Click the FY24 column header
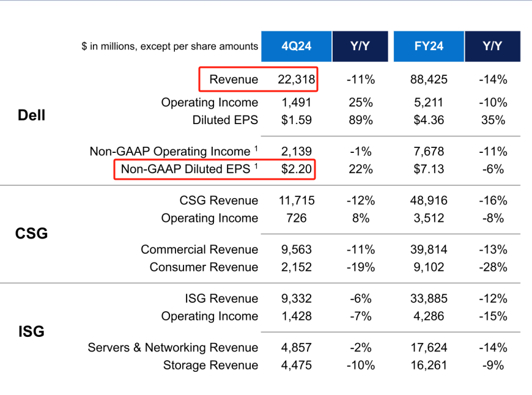Image resolution: width=532 pixels, height=395 pixels. click(429, 46)
